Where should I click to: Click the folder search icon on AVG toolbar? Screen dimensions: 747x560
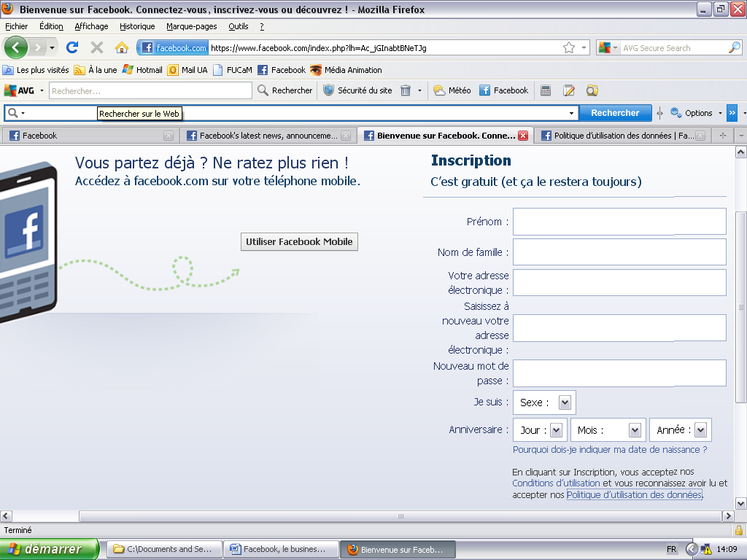click(x=592, y=90)
